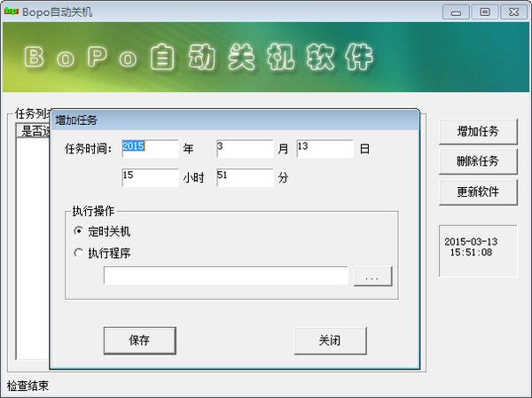Click the year field showing 2015
This screenshot has height=398, width=532.
[x=151, y=149]
